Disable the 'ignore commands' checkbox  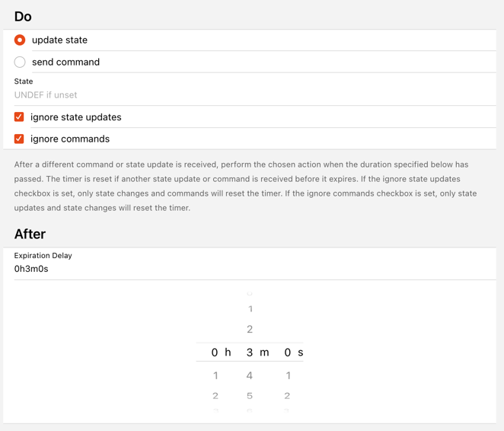coord(19,139)
